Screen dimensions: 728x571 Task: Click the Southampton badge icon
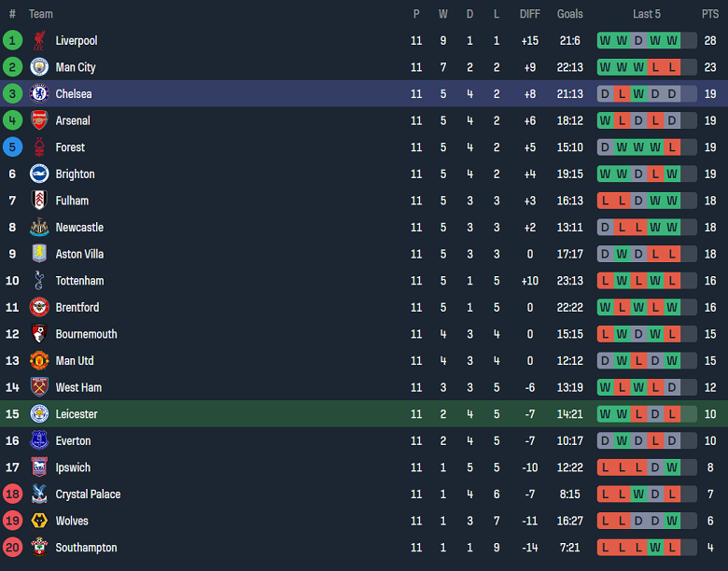(x=39, y=548)
